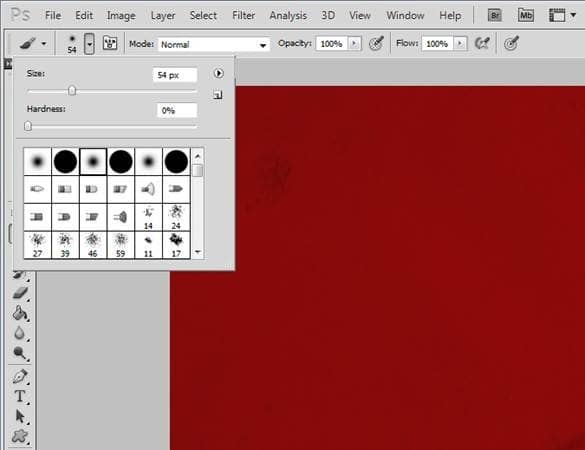Launch Mini Bridge from Mb icon
585x450 pixels.
click(526, 15)
